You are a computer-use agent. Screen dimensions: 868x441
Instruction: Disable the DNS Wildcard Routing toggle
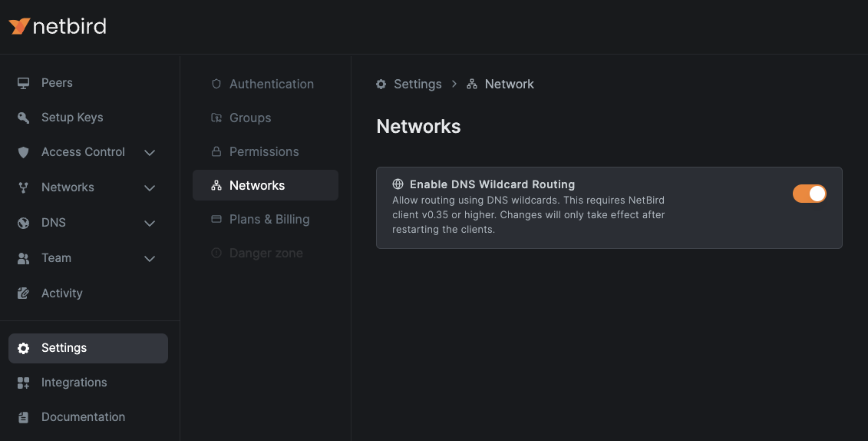(810, 194)
